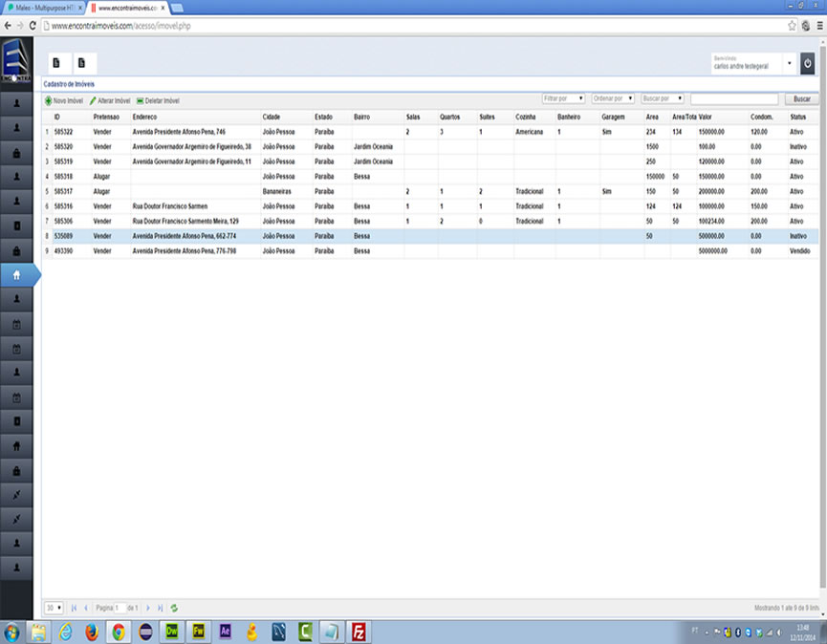Click the search text input field
827x644 pixels.
(x=733, y=98)
